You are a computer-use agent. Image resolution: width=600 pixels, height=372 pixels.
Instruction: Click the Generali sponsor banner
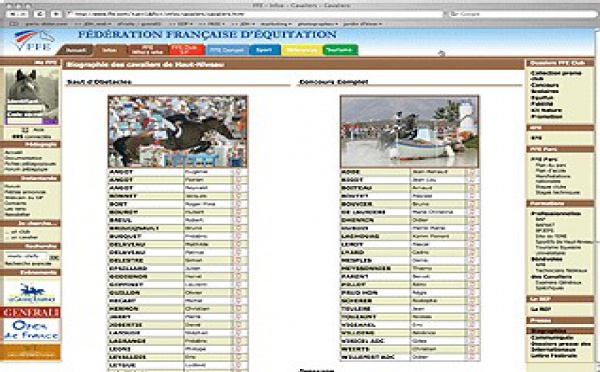point(30,312)
